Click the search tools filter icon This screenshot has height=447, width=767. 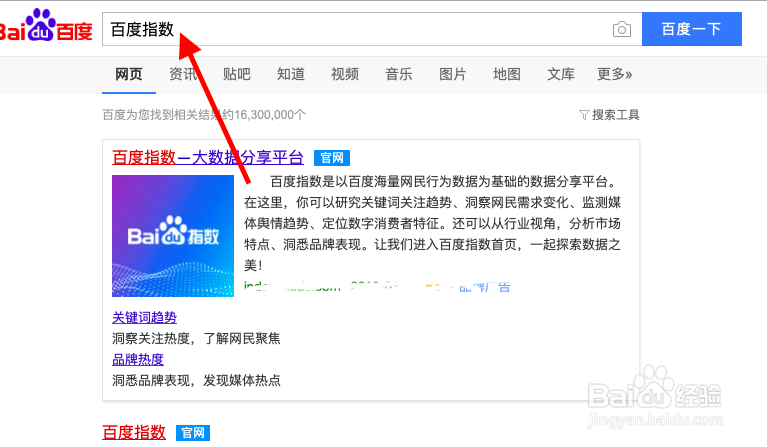click(x=584, y=115)
